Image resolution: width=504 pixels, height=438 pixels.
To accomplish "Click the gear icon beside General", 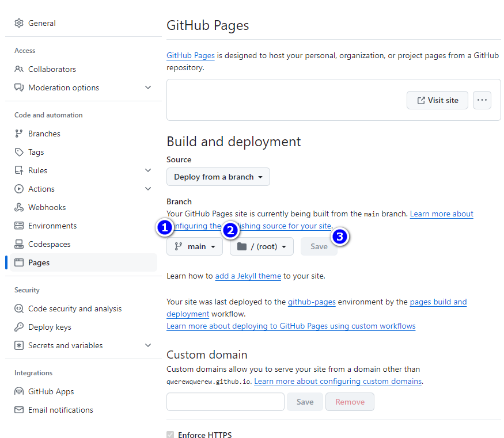I will pyautogui.click(x=19, y=24).
